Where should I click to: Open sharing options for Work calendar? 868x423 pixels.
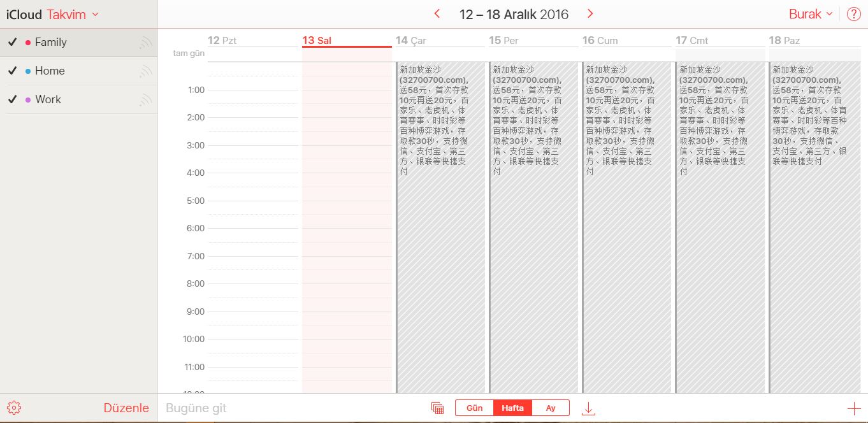(x=146, y=100)
